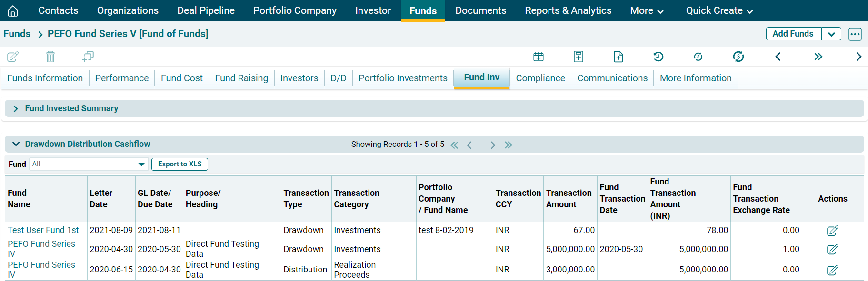Open the Fund filter dropdown

click(x=141, y=165)
